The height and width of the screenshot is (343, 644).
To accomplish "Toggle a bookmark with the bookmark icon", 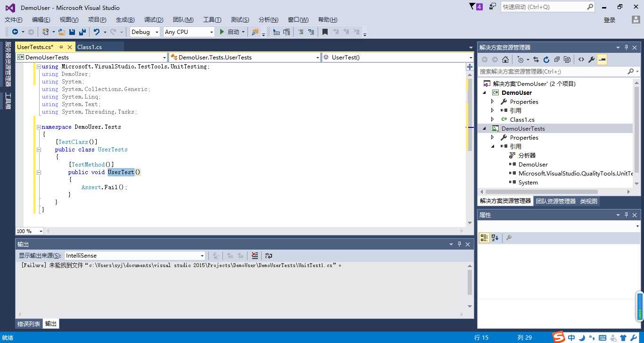I will point(325,32).
